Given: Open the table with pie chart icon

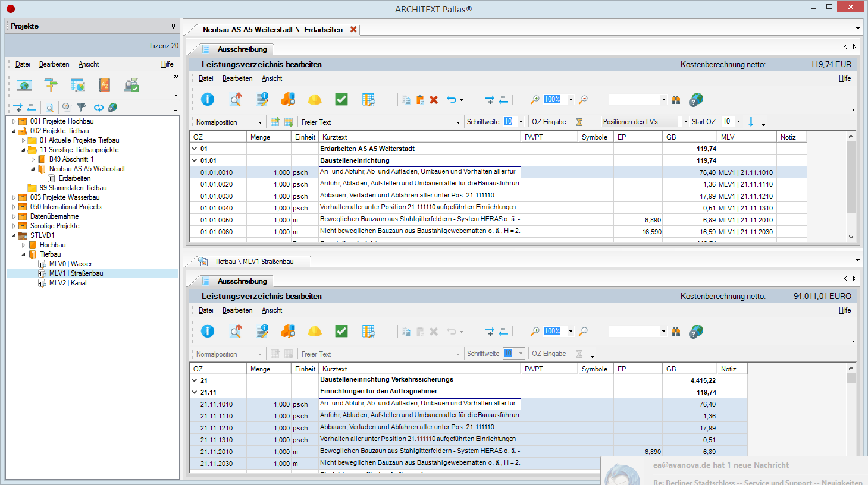Looking at the screenshot, I should [78, 86].
